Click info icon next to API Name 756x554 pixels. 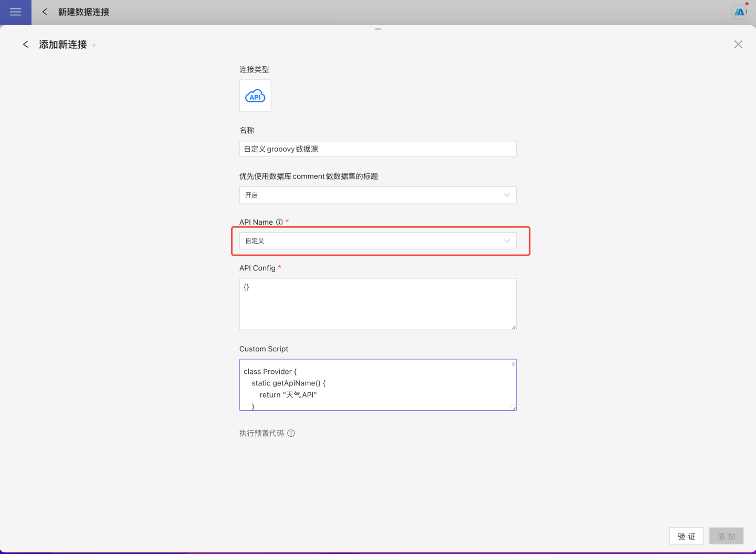click(x=279, y=222)
